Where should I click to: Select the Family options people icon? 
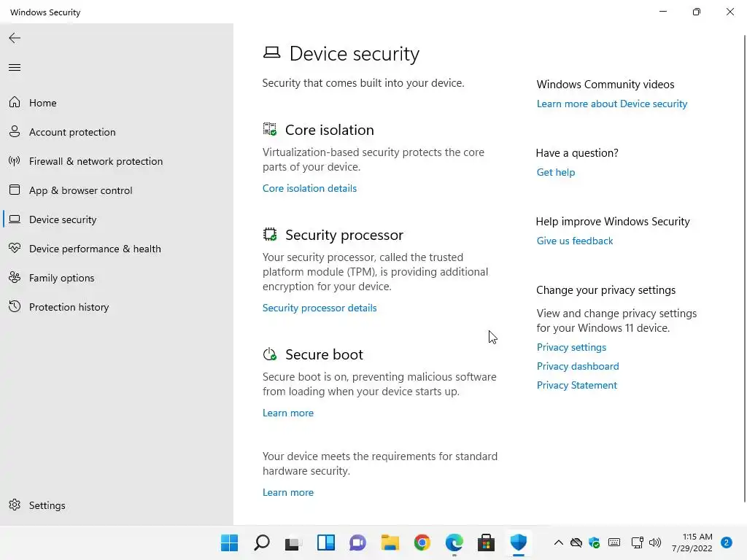pos(15,277)
